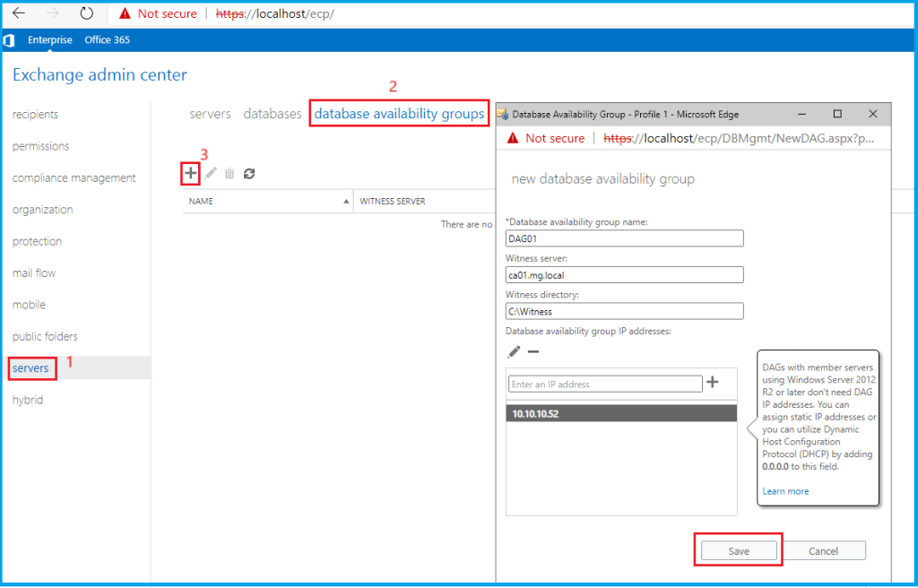Image resolution: width=918 pixels, height=588 pixels.
Task: Click the Witness server input field
Action: 624,275
